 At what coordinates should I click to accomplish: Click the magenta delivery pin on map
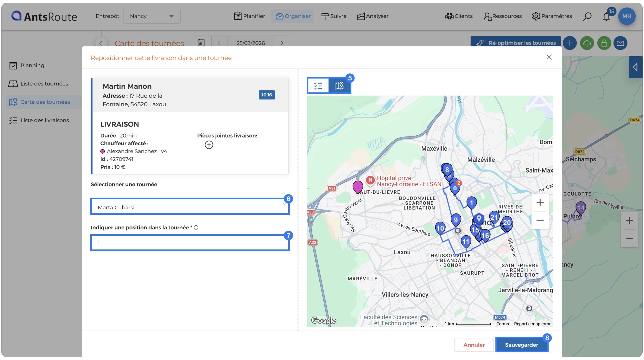pos(358,187)
